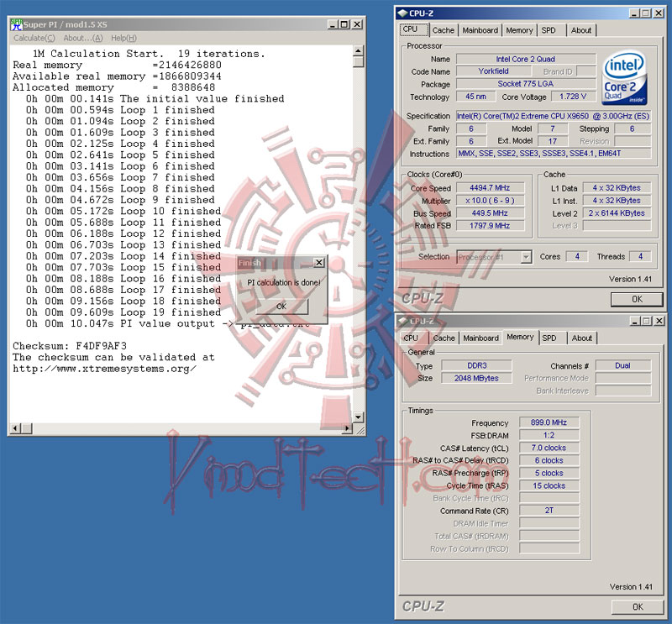Viewport: 672px width, 624px height.
Task: Switch to Mainboard tab in bottom CPU-Z
Action: point(480,338)
